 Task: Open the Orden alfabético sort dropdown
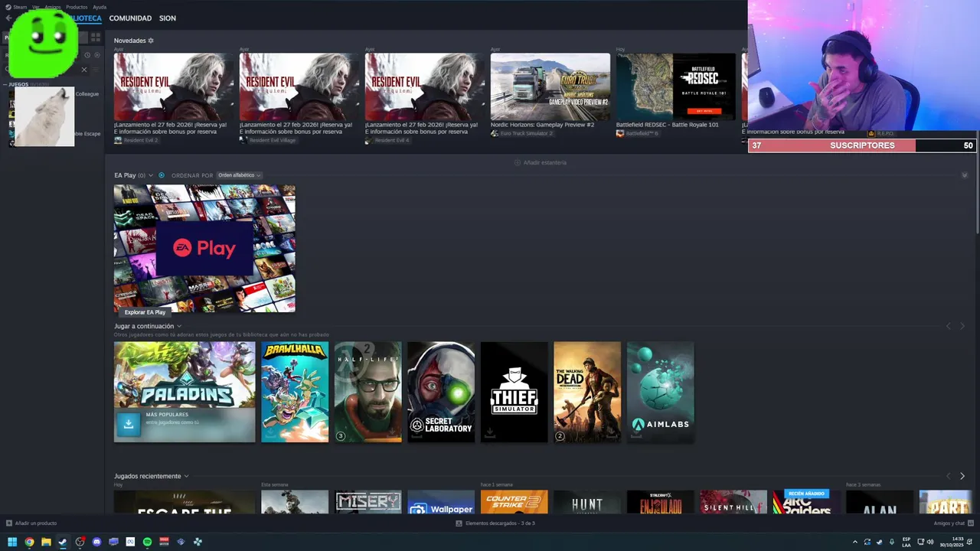[239, 175]
